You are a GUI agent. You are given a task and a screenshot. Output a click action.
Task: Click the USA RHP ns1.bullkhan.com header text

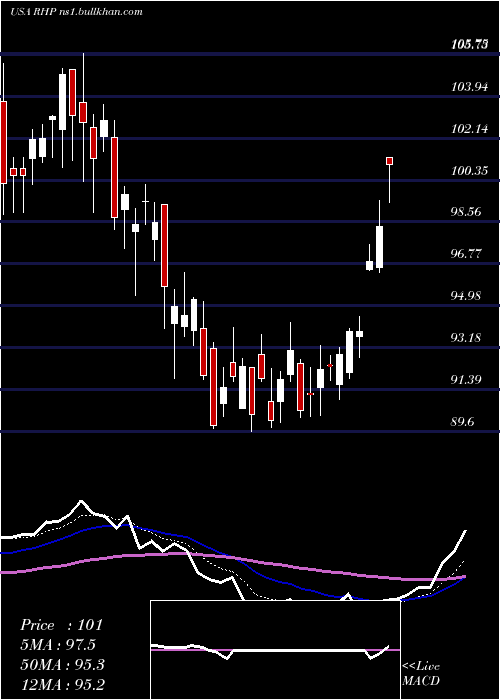tap(76, 12)
